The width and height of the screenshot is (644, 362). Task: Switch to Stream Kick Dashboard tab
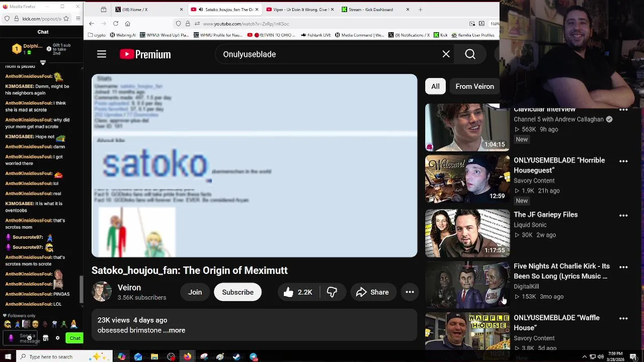(x=374, y=10)
